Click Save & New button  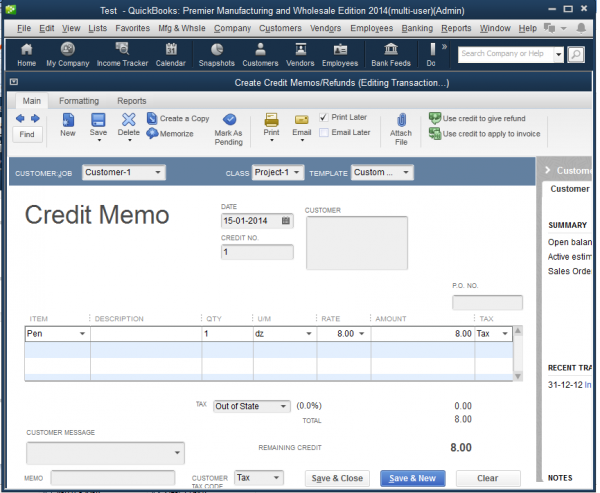(412, 478)
